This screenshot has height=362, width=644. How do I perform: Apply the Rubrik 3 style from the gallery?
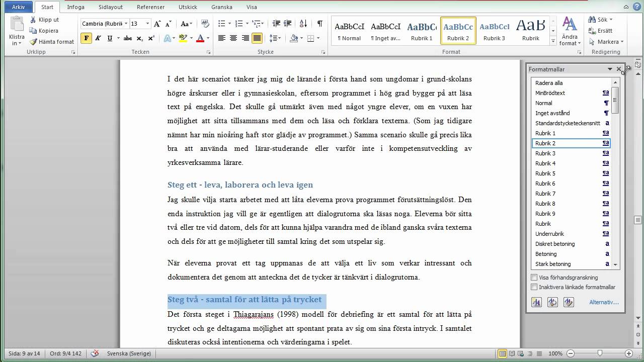494,31
